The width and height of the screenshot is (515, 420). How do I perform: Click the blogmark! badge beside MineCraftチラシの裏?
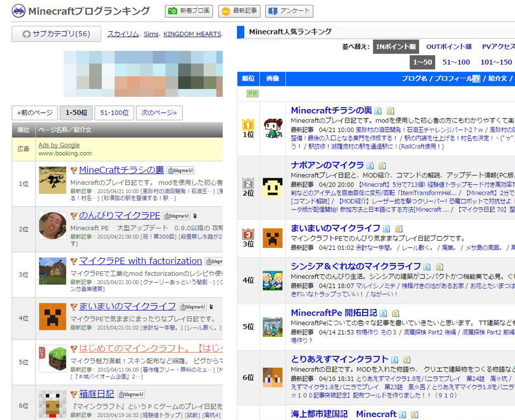point(181,171)
